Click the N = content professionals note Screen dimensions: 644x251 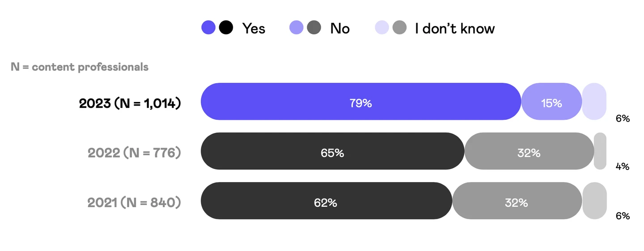pos(80,67)
